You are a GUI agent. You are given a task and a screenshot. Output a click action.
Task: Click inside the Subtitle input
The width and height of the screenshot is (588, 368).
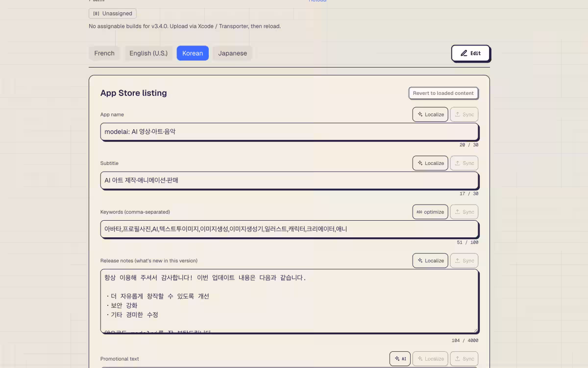[x=290, y=180]
